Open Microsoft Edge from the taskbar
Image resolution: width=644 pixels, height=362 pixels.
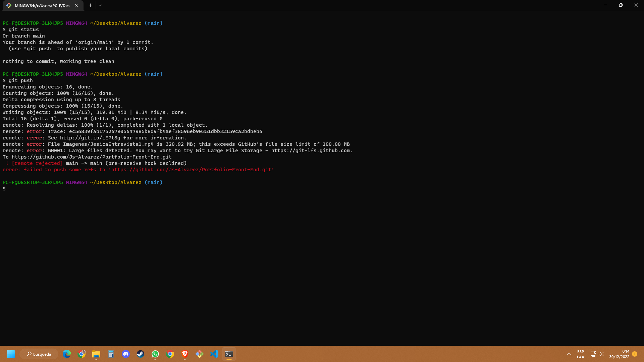click(67, 354)
